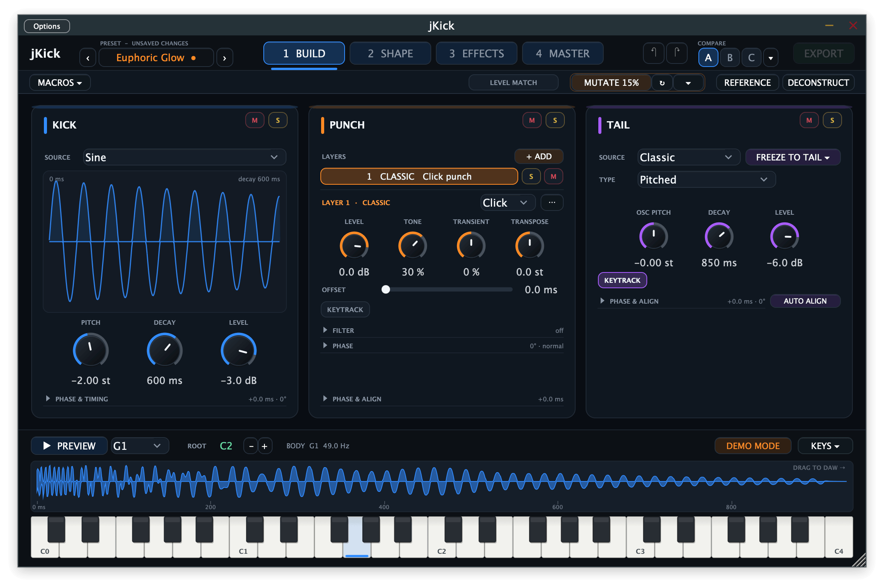Switch to the 4 MASTER tab
884x588 pixels.
563,53
